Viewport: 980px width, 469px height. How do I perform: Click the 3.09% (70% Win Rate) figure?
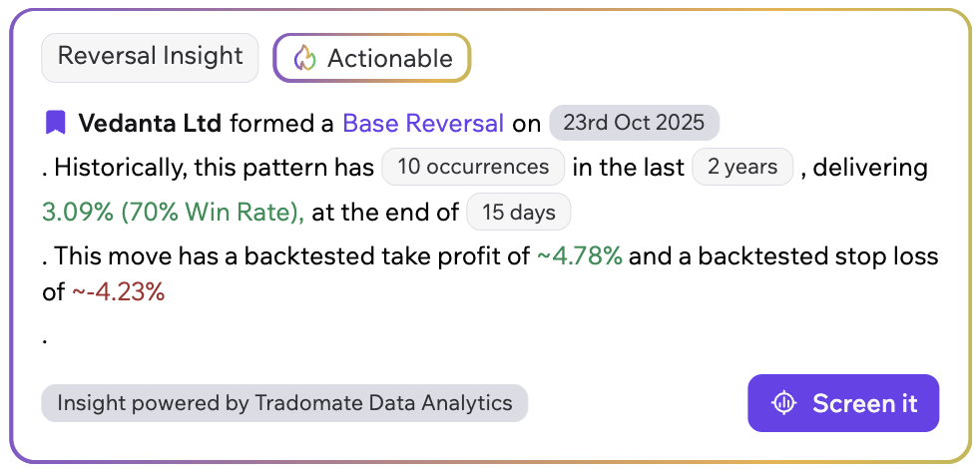click(x=174, y=212)
